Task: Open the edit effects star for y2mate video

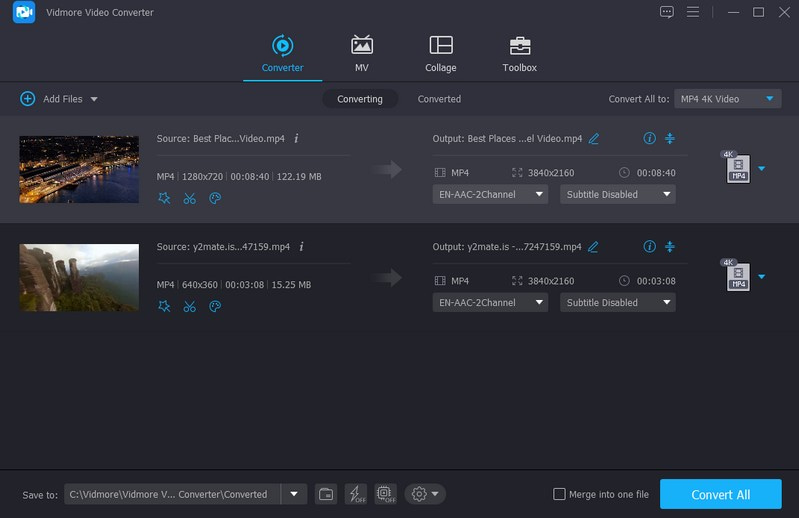Action: click(x=164, y=306)
